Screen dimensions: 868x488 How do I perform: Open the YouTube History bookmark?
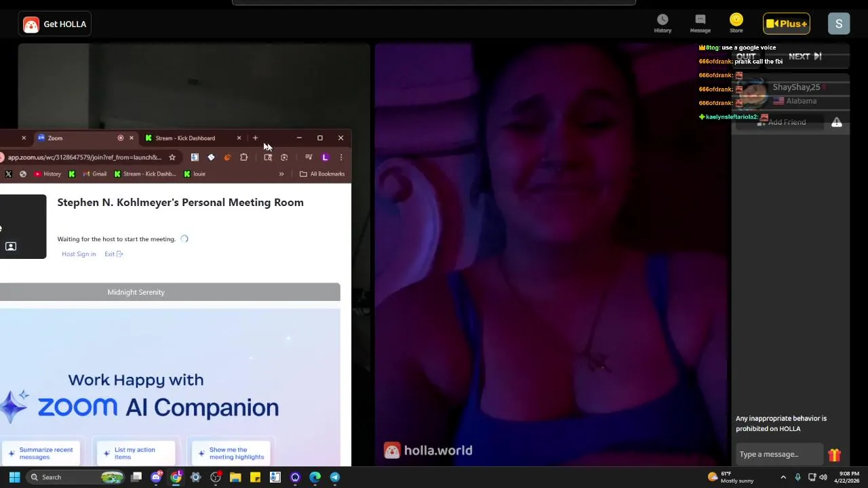tap(47, 174)
